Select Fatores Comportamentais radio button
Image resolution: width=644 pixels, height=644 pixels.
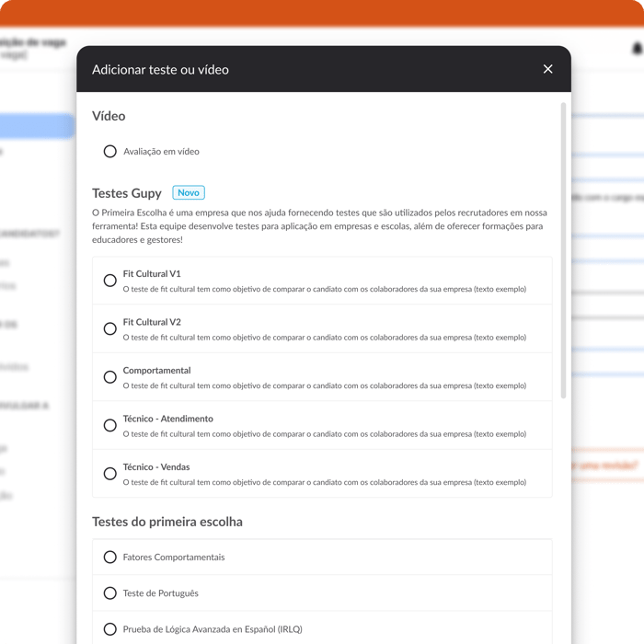pos(110,557)
